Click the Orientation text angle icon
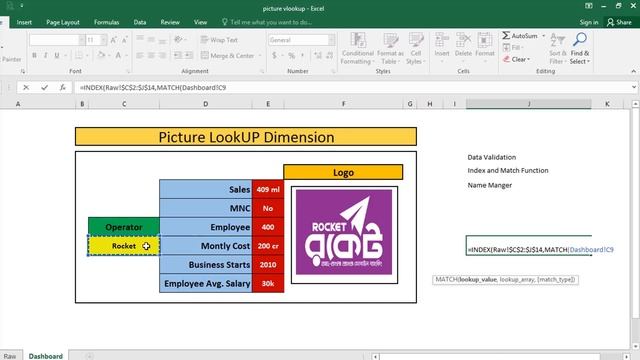The image size is (640, 360). (178, 40)
